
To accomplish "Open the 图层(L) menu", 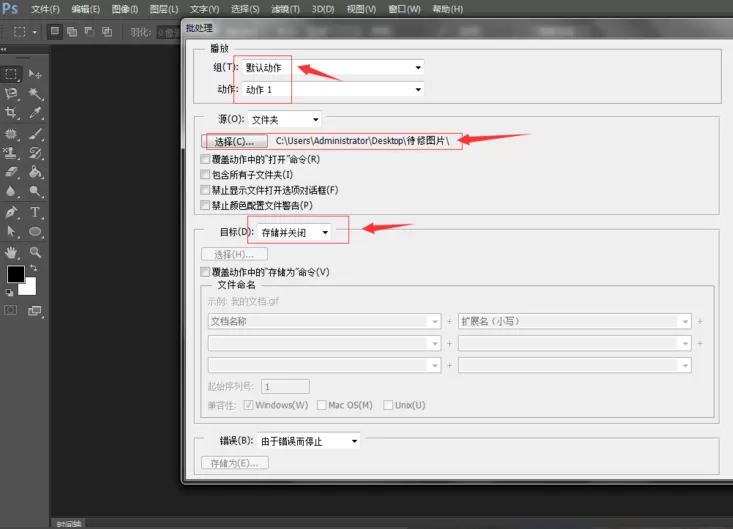I will 164,9.
